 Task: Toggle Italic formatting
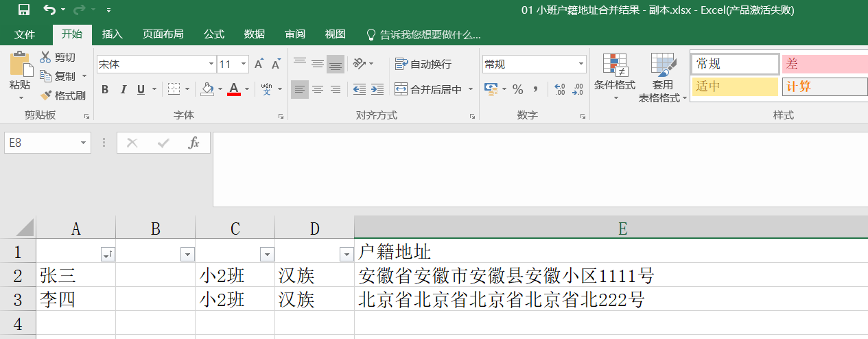tap(124, 89)
